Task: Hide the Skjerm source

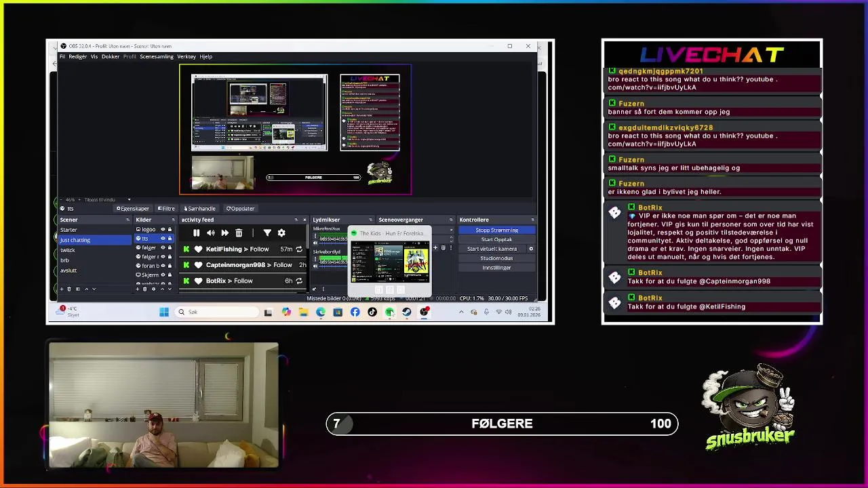Action: [x=163, y=274]
